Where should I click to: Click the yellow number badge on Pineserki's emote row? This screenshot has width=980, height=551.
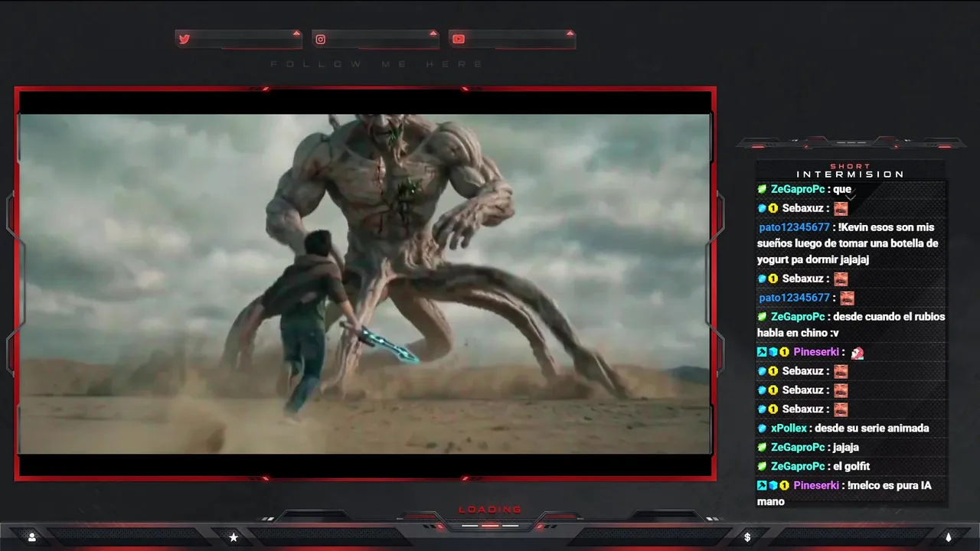(784, 352)
